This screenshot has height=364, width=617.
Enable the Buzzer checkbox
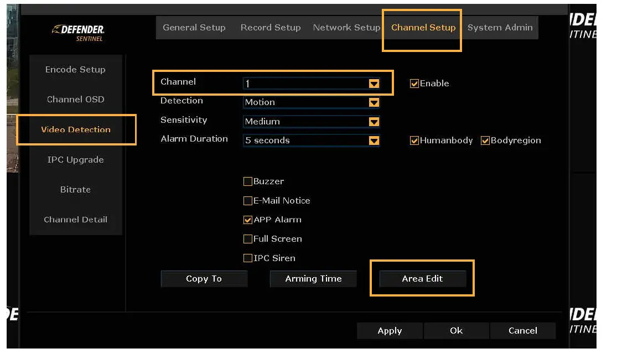pos(248,181)
